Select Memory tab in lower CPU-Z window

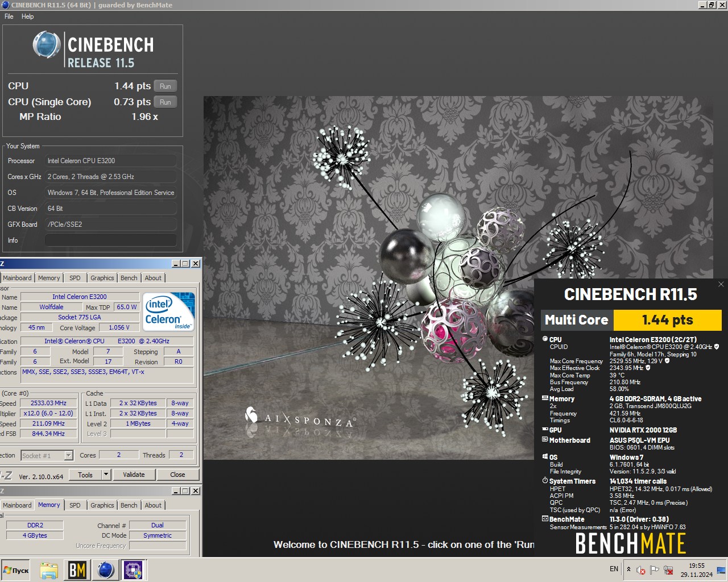(x=49, y=505)
